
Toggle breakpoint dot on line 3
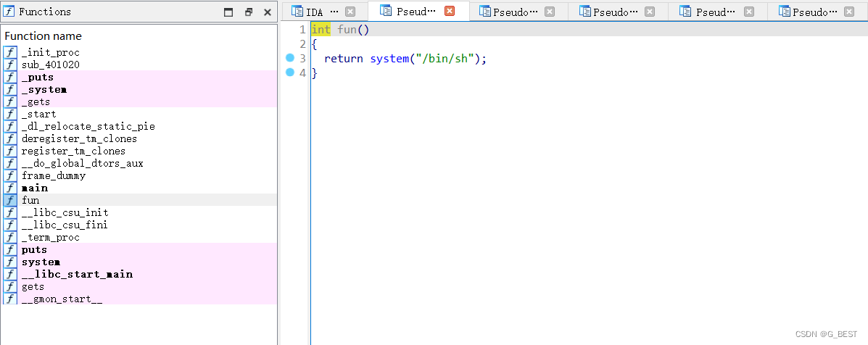(x=289, y=57)
